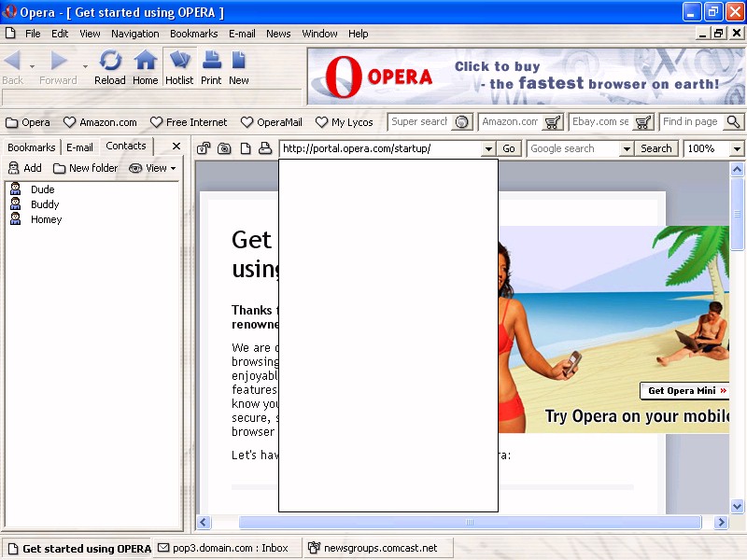Select the Dude contact

(x=42, y=189)
